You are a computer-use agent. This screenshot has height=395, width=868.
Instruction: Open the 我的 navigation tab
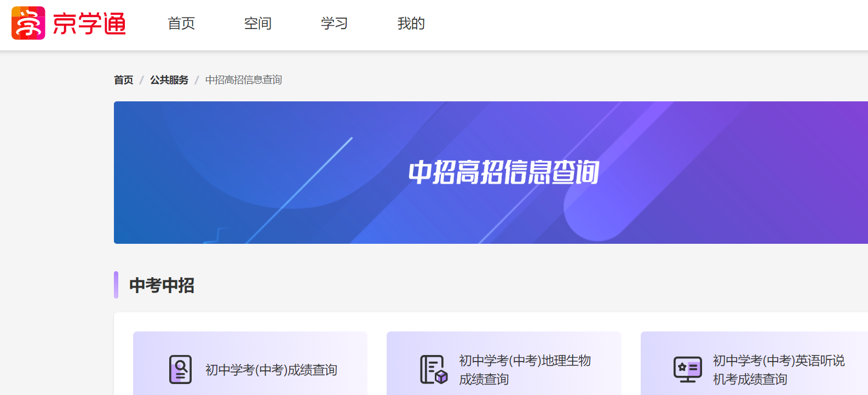click(411, 24)
